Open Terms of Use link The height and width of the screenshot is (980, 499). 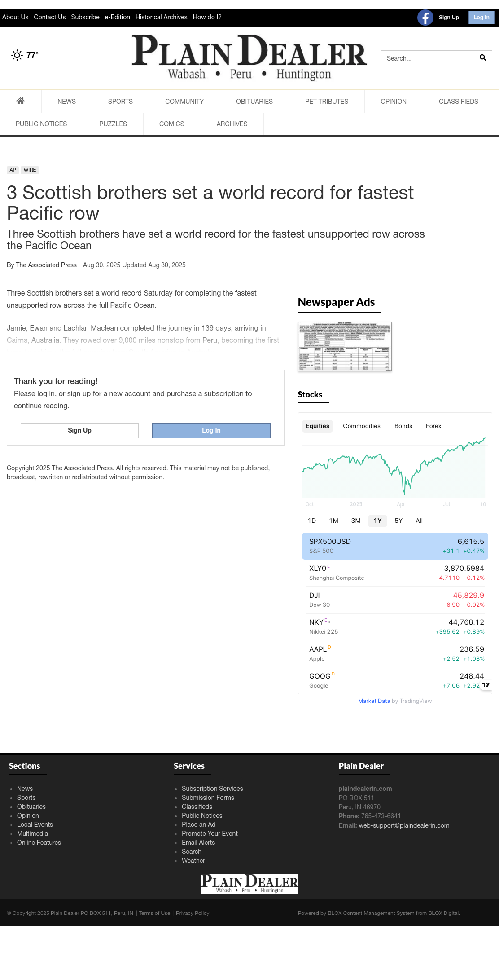pos(154,913)
